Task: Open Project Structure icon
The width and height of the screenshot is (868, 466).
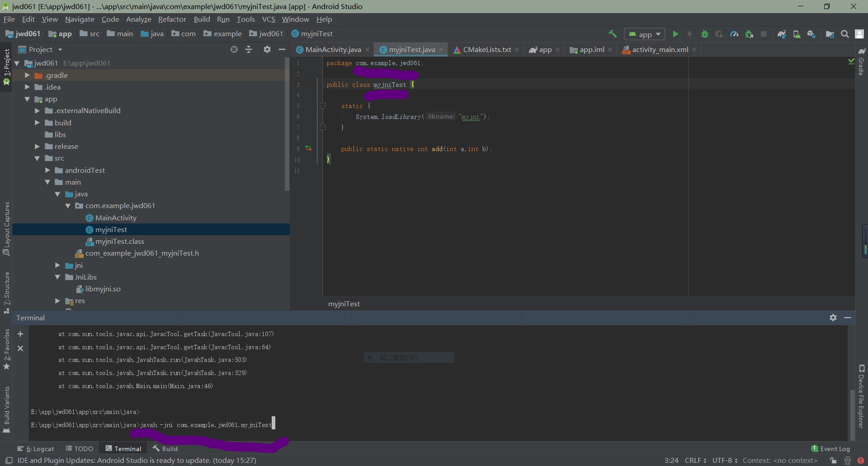Action: [830, 34]
